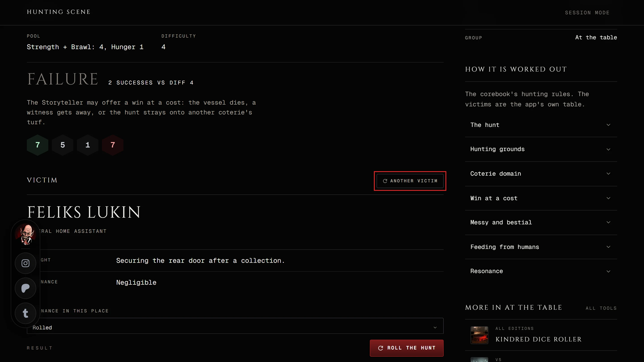Expand Messy and bestial section
The height and width of the screenshot is (362, 644).
(x=541, y=222)
